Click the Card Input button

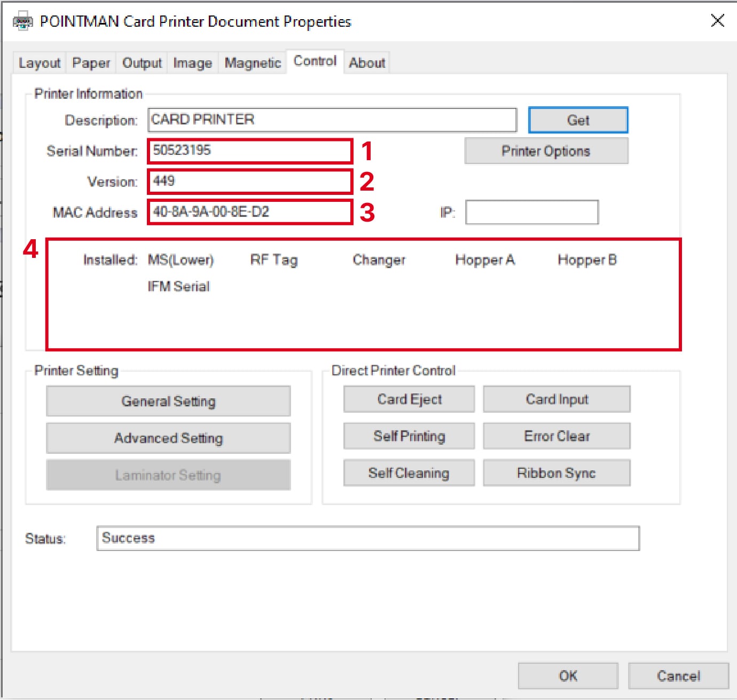click(556, 399)
